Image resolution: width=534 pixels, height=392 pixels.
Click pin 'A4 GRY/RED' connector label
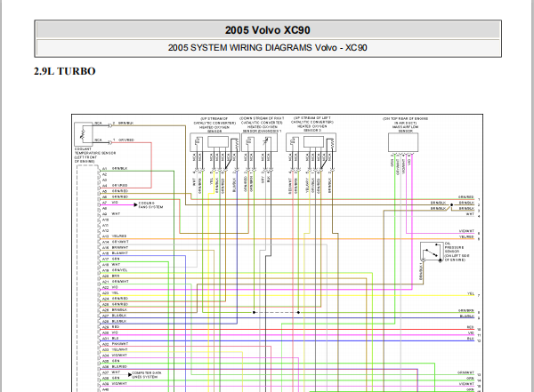[x=115, y=186]
